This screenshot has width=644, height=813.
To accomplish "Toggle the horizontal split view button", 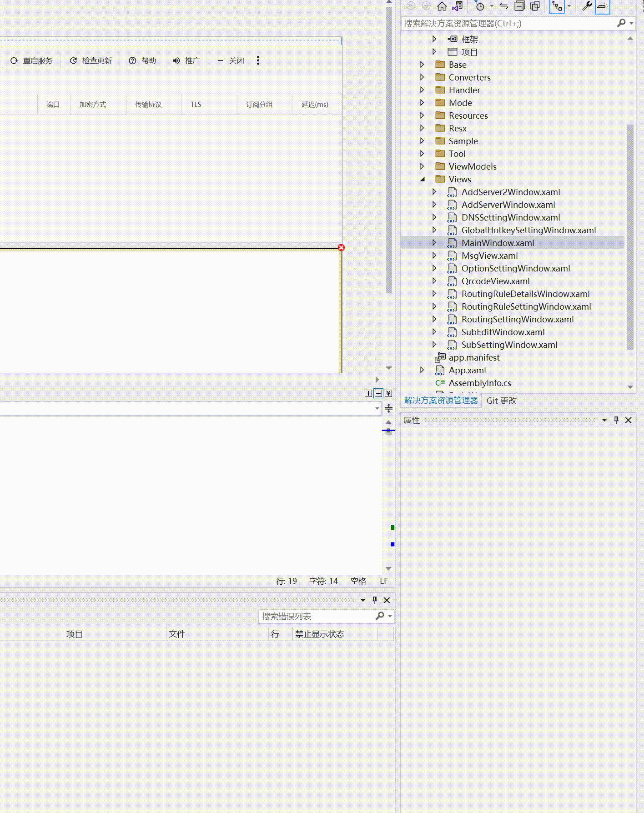I will (378, 393).
